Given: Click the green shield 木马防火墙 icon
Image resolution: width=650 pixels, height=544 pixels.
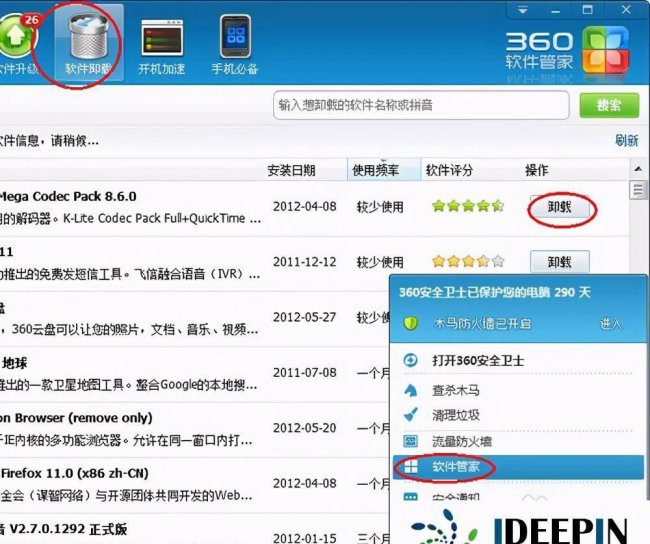Looking at the screenshot, I should [x=410, y=323].
